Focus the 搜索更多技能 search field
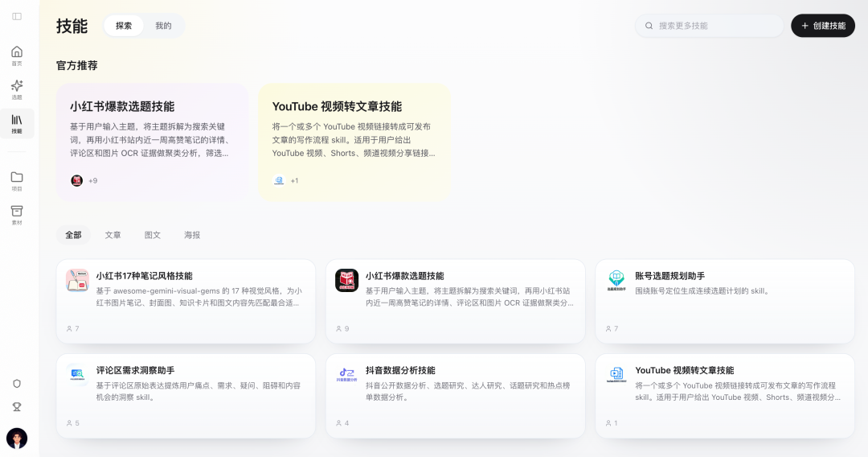The width and height of the screenshot is (868, 457). click(x=710, y=26)
